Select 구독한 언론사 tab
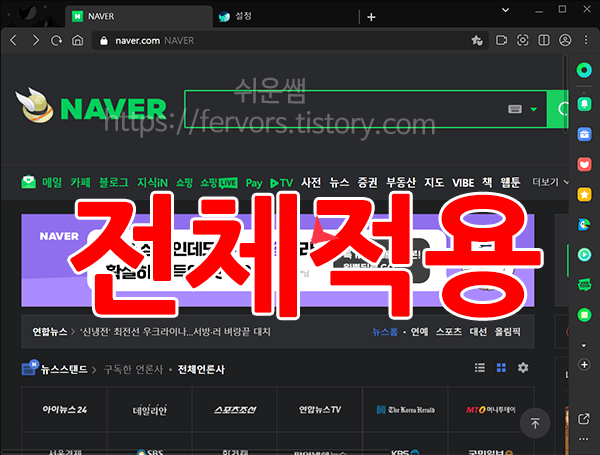 pyautogui.click(x=134, y=369)
